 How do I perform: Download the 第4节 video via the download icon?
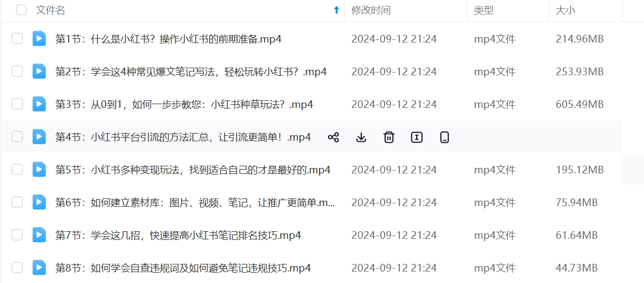point(361,137)
